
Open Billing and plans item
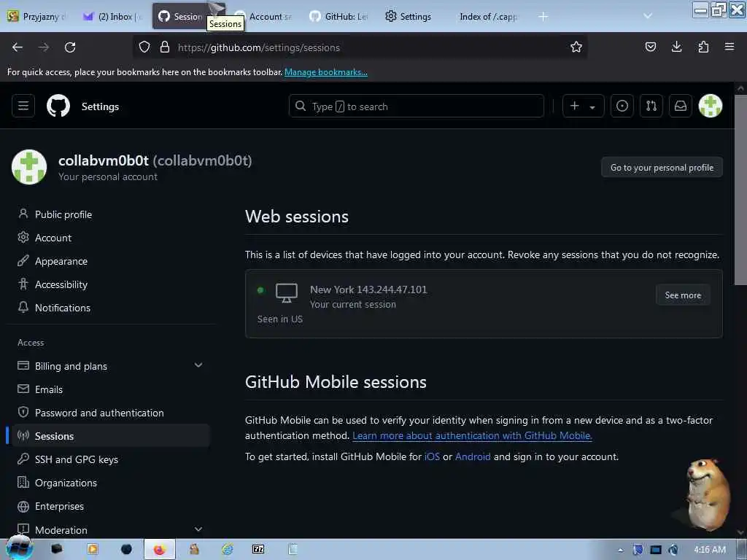click(71, 366)
